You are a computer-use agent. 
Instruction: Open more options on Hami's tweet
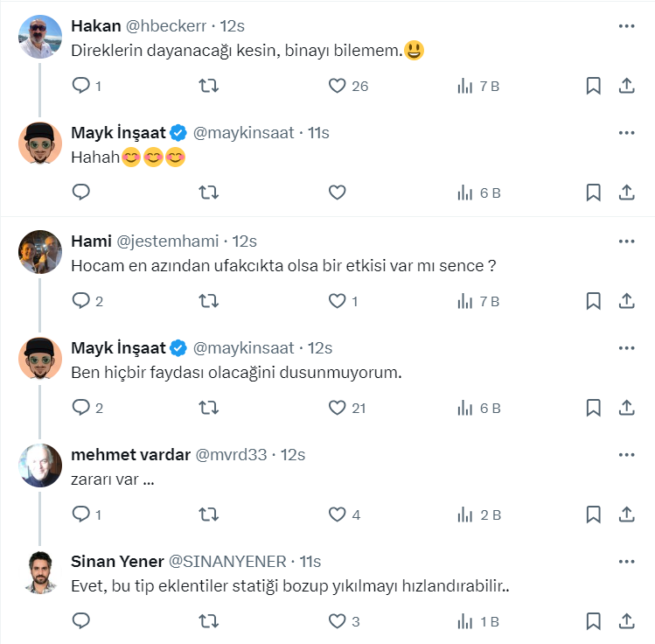pos(626,241)
